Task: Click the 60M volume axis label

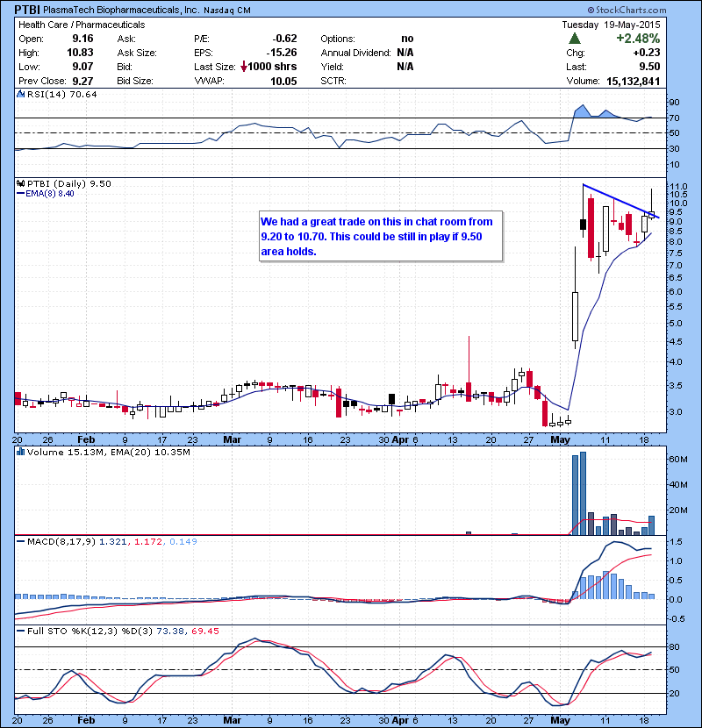Action: point(677,460)
